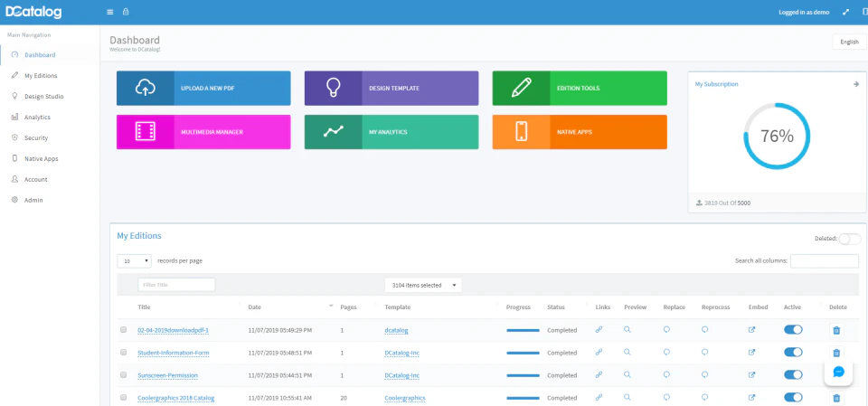This screenshot has height=406, width=868.
Task: Click the Design Template tile
Action: click(392, 88)
